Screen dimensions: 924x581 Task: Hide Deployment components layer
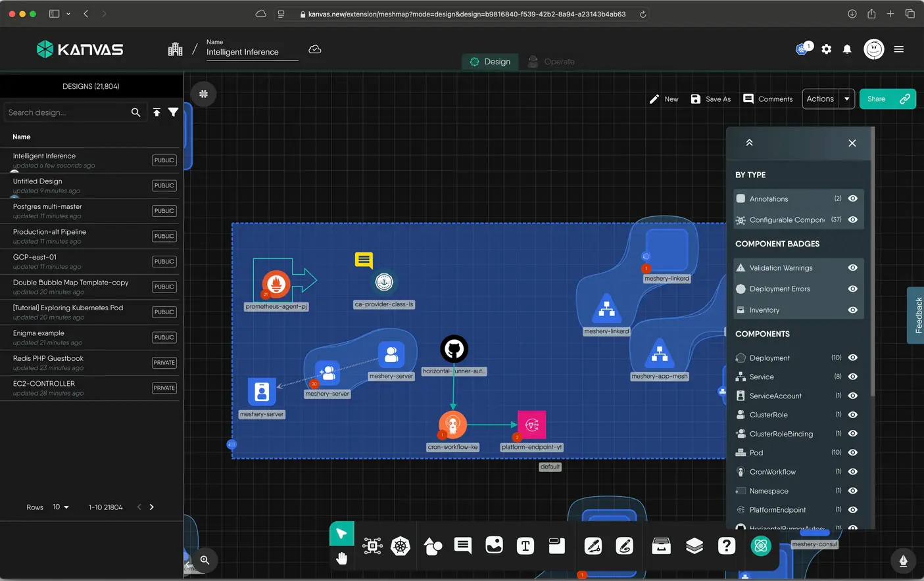(x=852, y=358)
